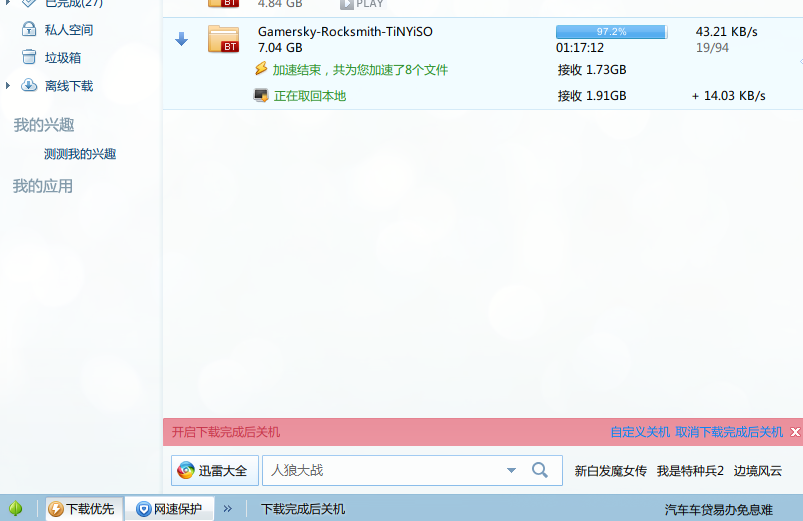Open hot search 边境风云

coord(757,471)
